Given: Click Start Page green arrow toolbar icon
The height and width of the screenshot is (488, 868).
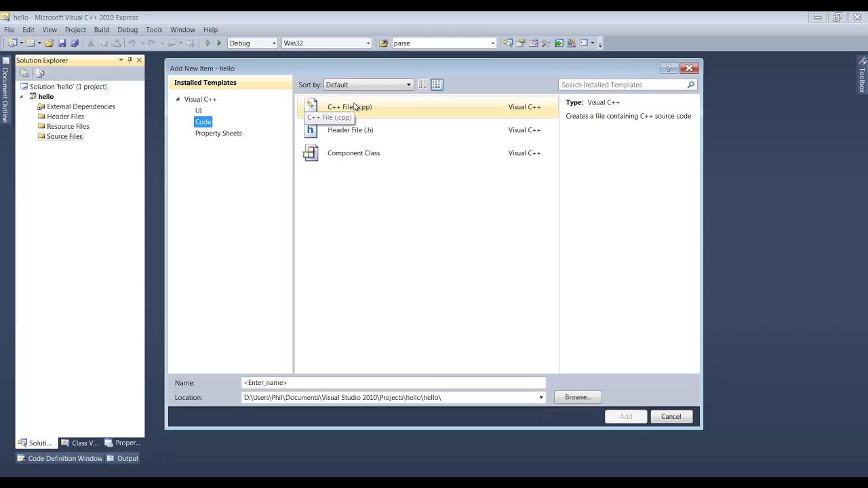Looking at the screenshot, I should click(559, 43).
